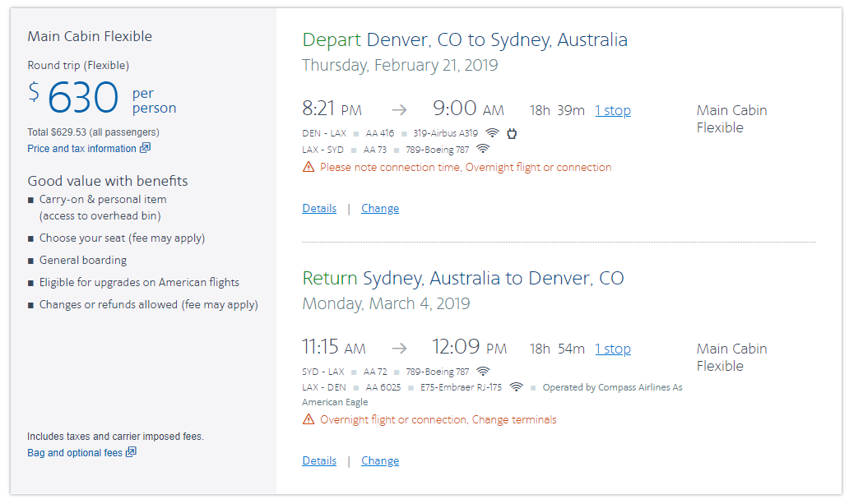The width and height of the screenshot is (849, 504).
Task: Click Return Sydney, Australia to Denver heading
Action: coord(463,278)
